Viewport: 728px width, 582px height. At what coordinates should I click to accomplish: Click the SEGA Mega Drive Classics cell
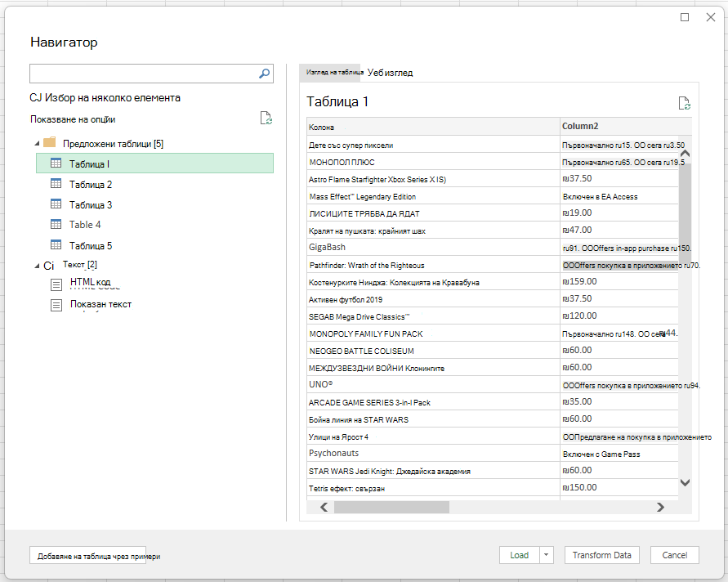coord(433,317)
